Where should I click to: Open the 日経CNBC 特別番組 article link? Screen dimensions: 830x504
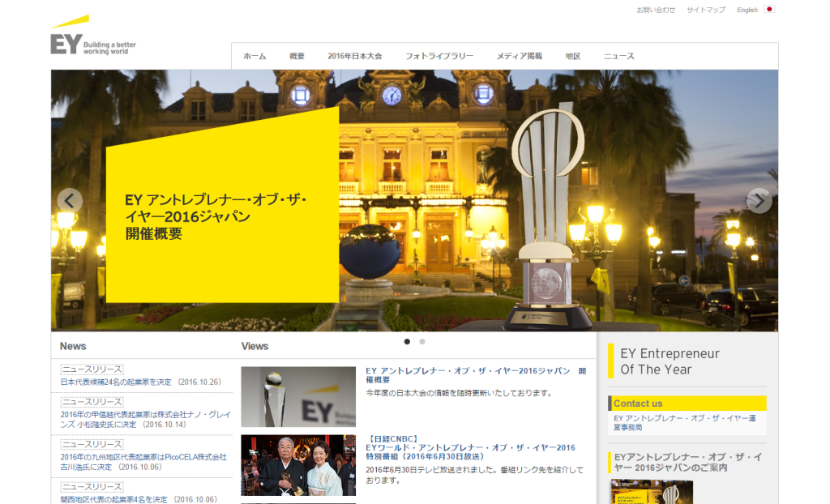click(x=470, y=447)
